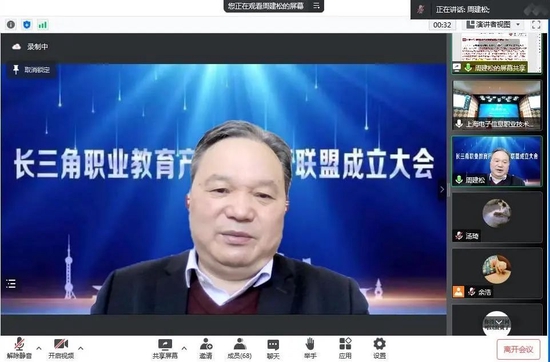
Task: Unmute microphone with 解除静音
Action: point(19,348)
